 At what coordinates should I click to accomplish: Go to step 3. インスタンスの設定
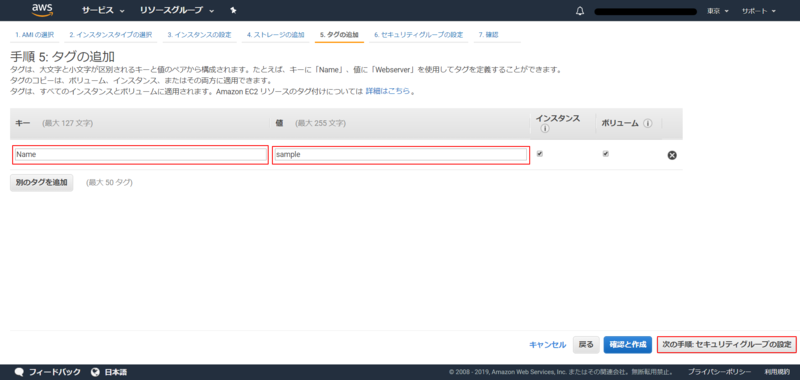(x=199, y=35)
